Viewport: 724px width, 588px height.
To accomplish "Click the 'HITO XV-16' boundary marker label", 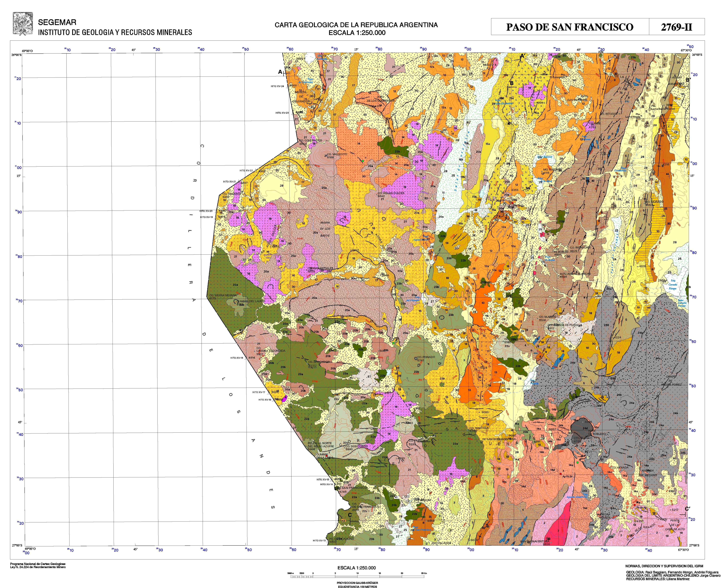I will click(x=265, y=400).
